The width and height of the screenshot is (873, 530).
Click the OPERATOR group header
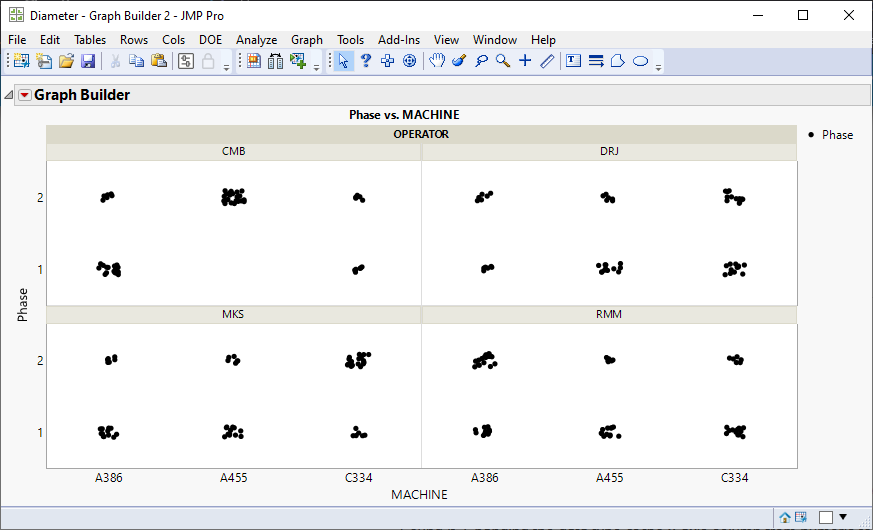[x=421, y=134]
